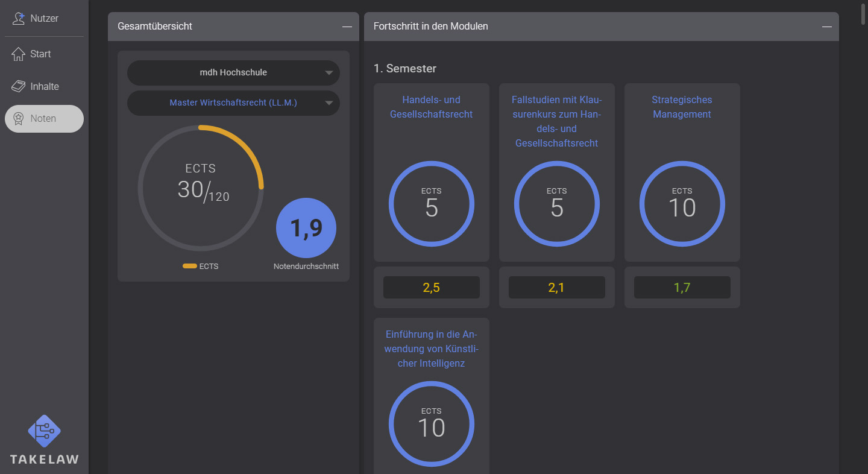Open Fallstudien mit Klausurenkurs module title

click(x=556, y=121)
